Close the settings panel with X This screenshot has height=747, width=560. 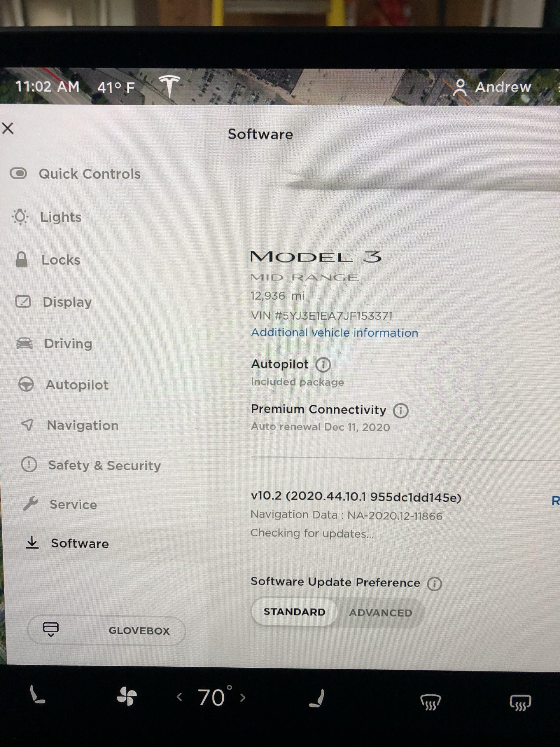click(8, 128)
